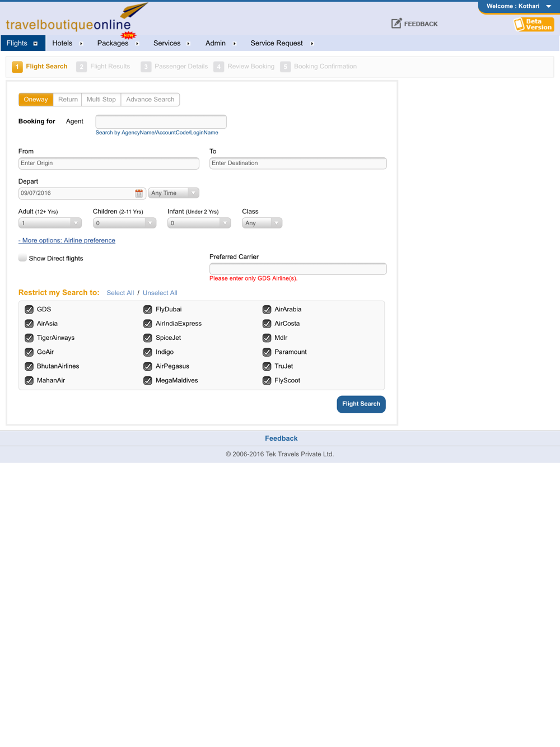Uncheck the GDS checkbox
The width and height of the screenshot is (560, 747).
tap(29, 310)
